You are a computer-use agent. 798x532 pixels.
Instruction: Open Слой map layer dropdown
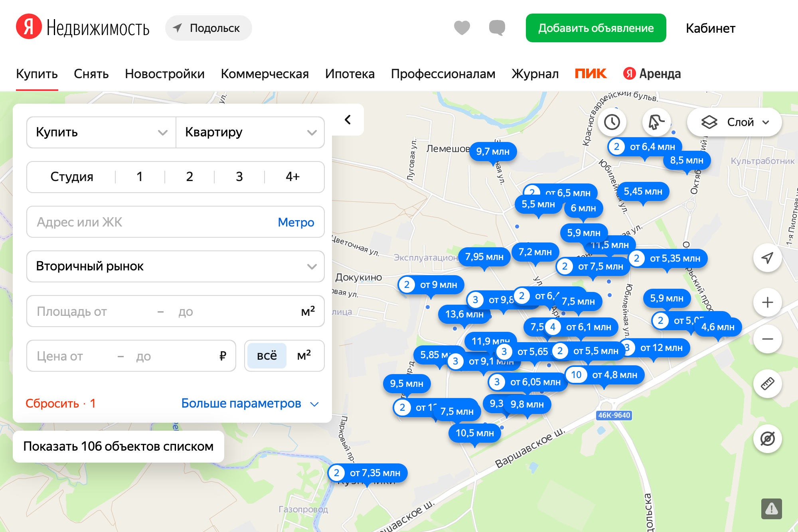tap(734, 122)
